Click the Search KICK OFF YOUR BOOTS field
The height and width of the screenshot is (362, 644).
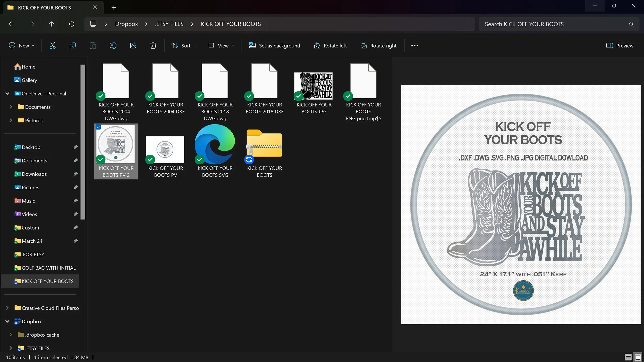(x=554, y=24)
